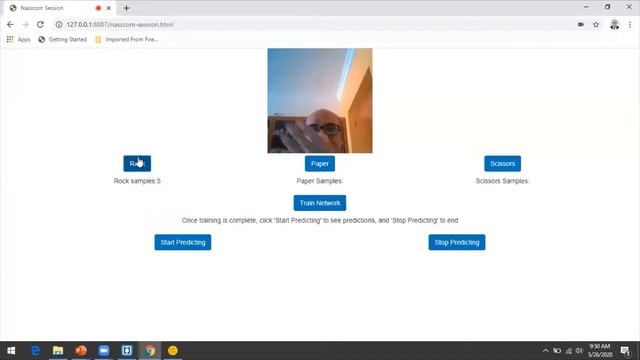This screenshot has width=640, height=360.
Task: Open clock and date flyout
Action: [600, 351]
